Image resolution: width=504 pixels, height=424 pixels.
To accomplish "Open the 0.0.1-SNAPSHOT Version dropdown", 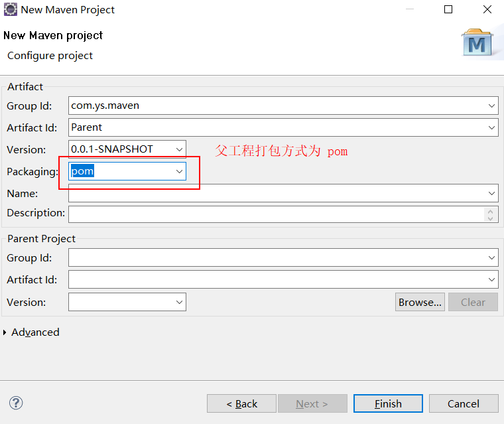I will 179,149.
